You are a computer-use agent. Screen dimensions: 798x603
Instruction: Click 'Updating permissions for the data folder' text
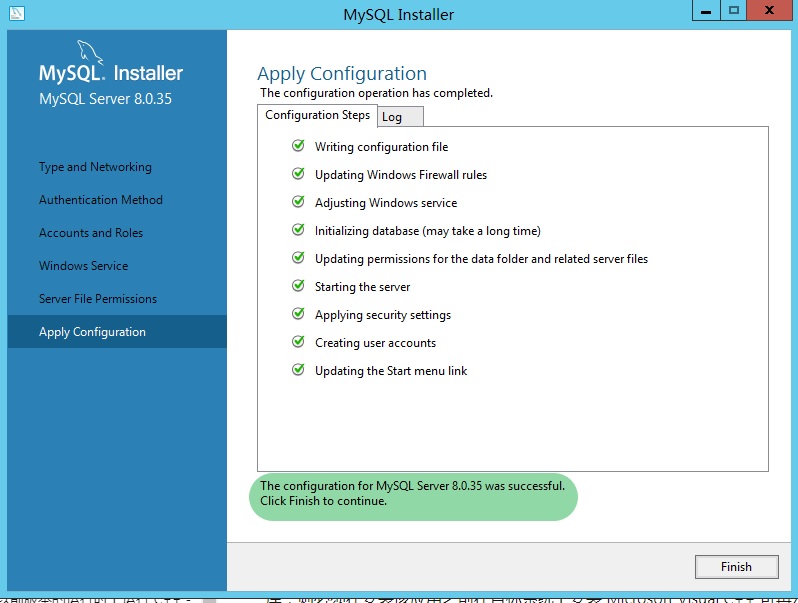coord(481,259)
